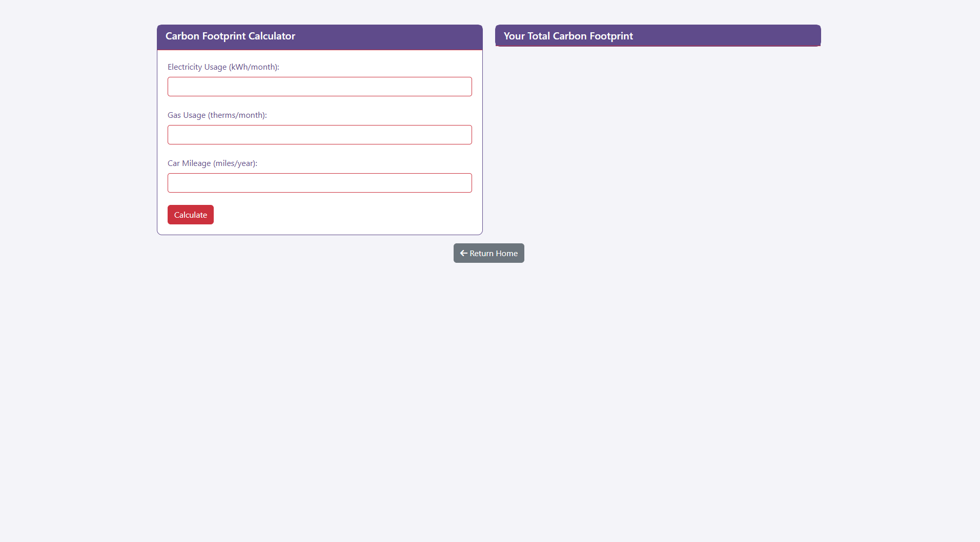Click the Electricity Usage (kWh/month) label

tap(223, 67)
